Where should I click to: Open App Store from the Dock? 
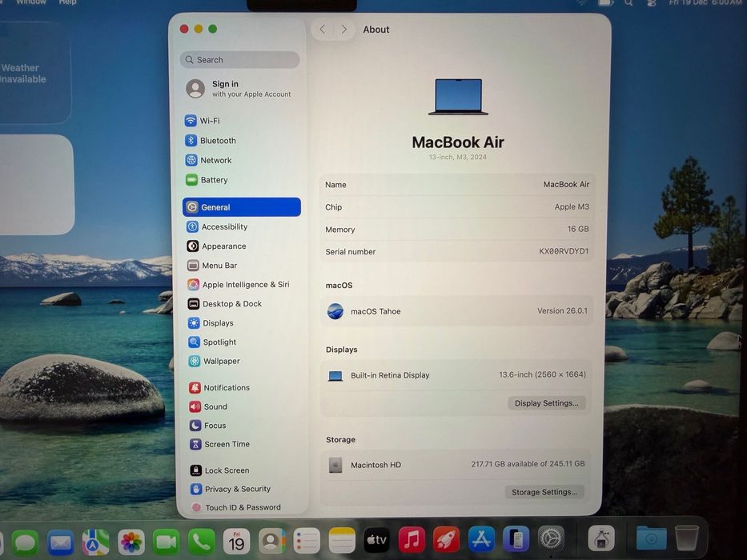coord(482,539)
